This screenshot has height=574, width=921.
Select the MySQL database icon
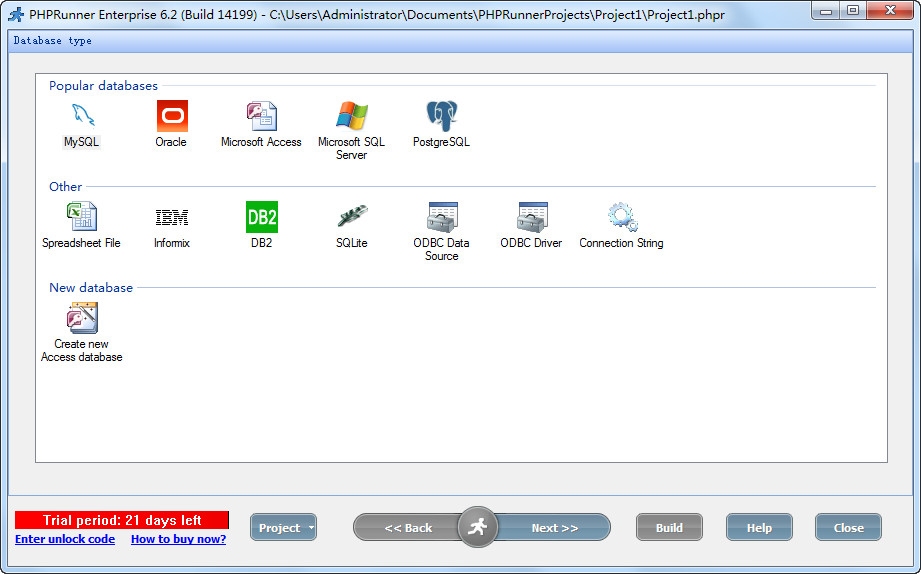click(82, 117)
